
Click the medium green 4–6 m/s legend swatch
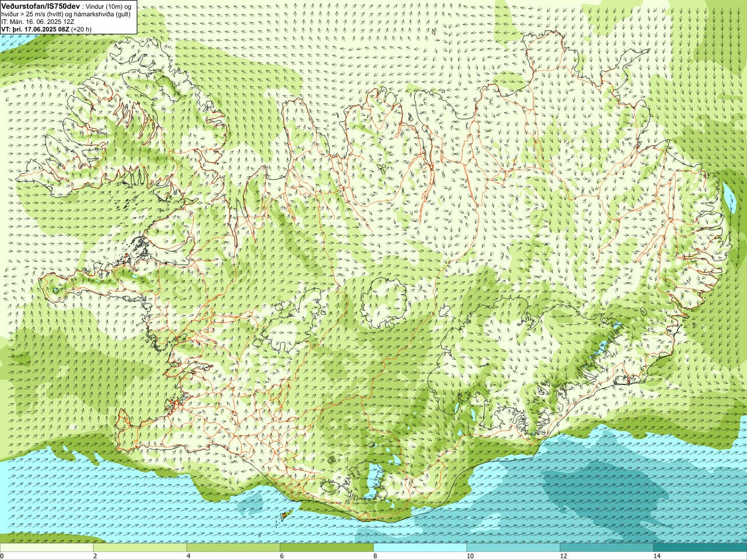pyautogui.click(x=233, y=548)
